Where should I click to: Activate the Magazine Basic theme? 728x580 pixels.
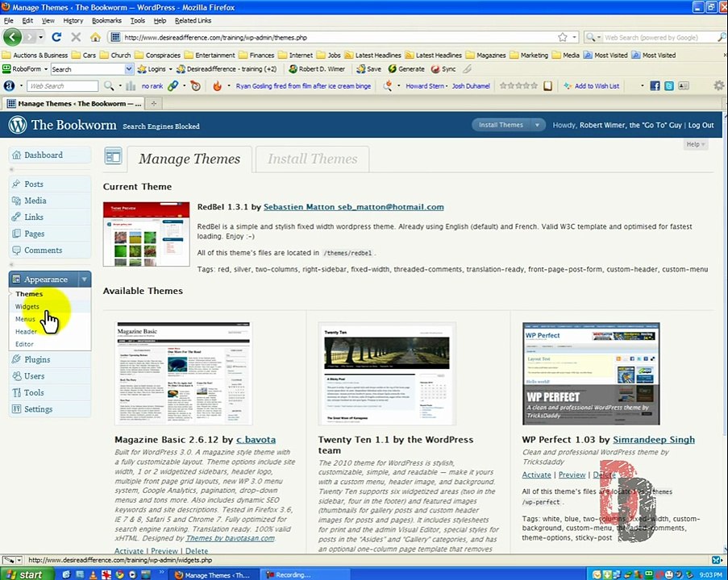[129, 551]
